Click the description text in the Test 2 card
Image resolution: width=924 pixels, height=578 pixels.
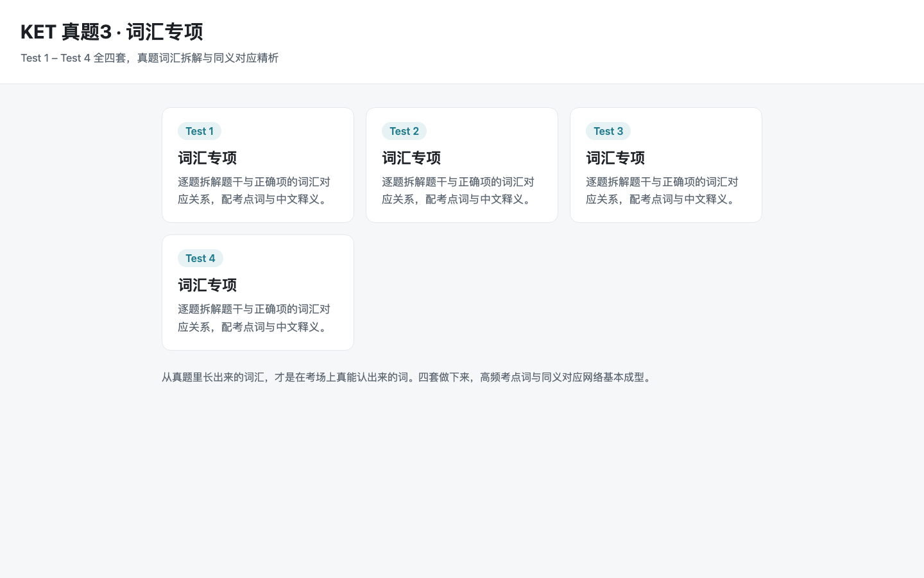(458, 191)
